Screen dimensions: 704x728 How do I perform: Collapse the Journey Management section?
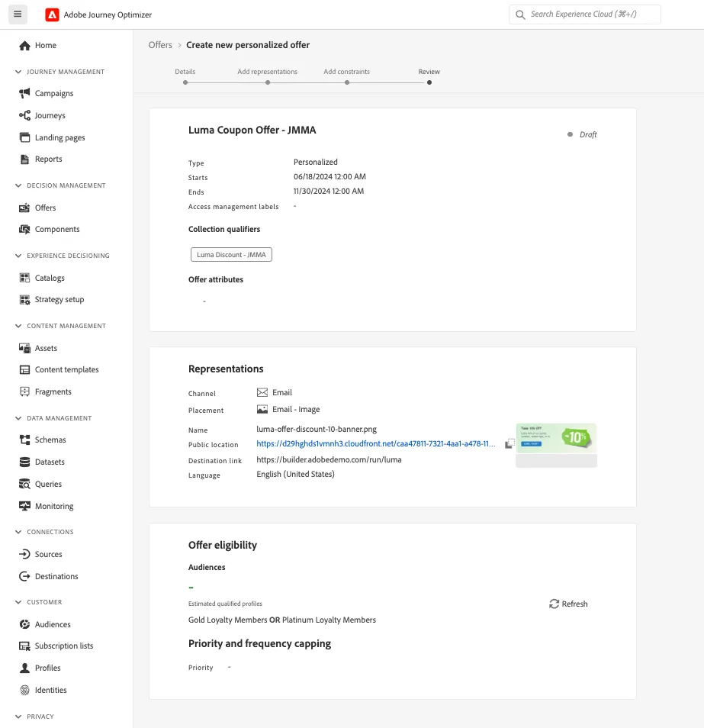click(x=18, y=72)
